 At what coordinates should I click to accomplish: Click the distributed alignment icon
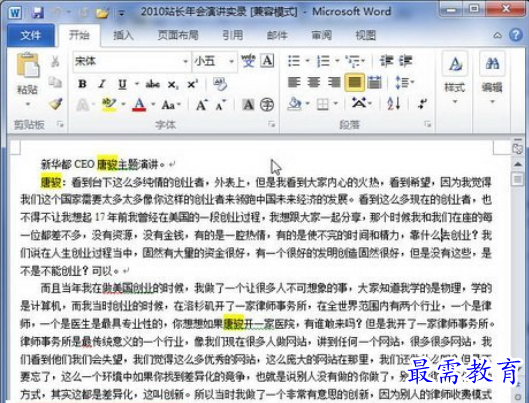click(x=374, y=82)
